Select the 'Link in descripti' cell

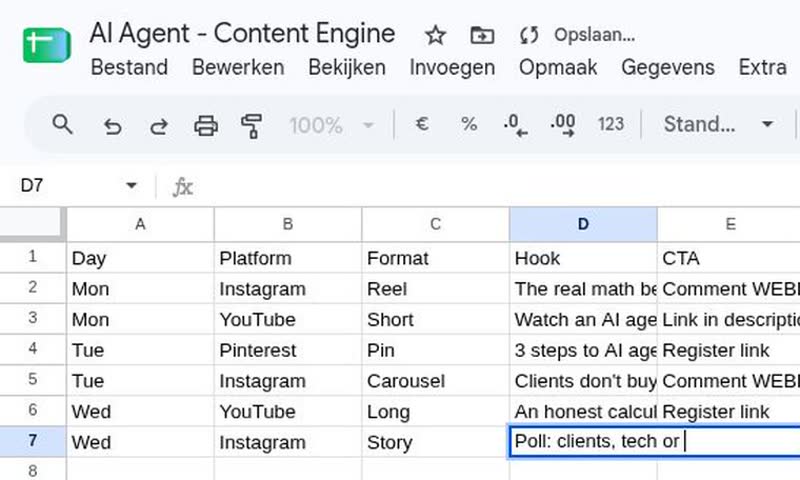pyautogui.click(x=730, y=319)
